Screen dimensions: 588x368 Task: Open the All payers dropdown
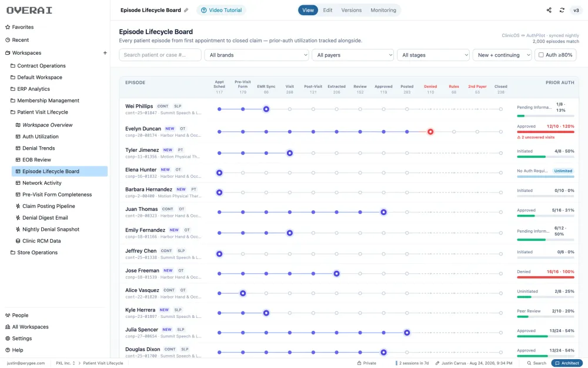[353, 55]
